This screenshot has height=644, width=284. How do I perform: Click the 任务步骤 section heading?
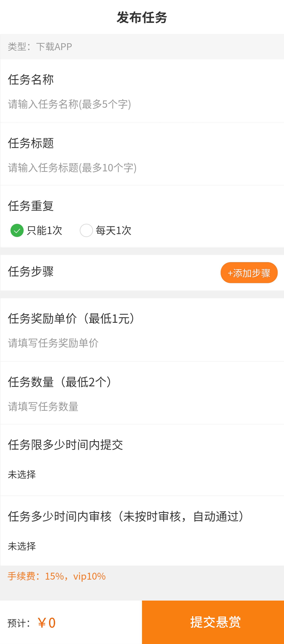(31, 272)
